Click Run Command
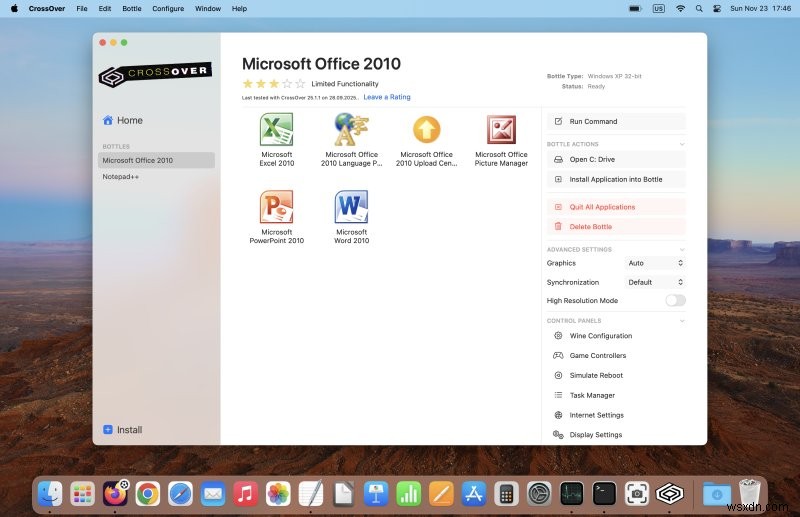 [x=616, y=121]
